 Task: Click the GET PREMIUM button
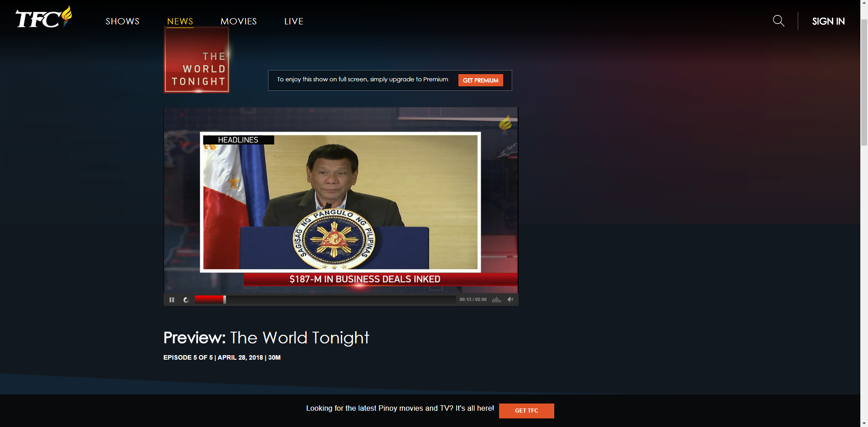[481, 80]
